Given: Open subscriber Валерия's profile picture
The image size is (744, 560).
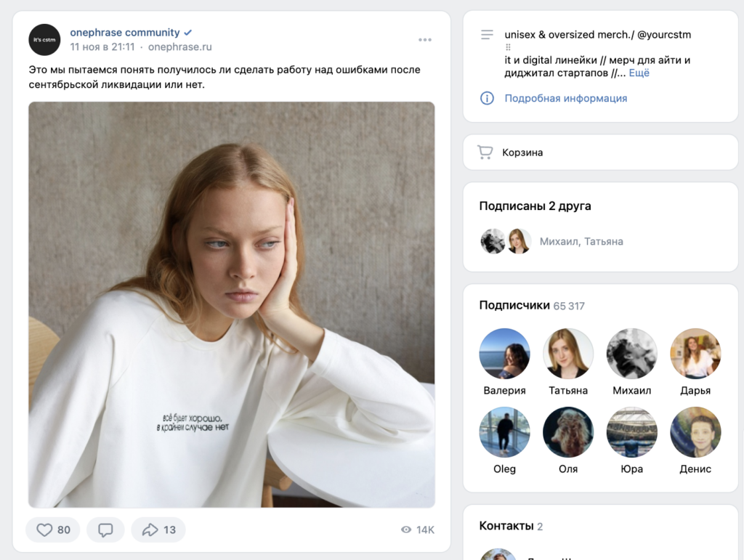Looking at the screenshot, I should [x=504, y=354].
